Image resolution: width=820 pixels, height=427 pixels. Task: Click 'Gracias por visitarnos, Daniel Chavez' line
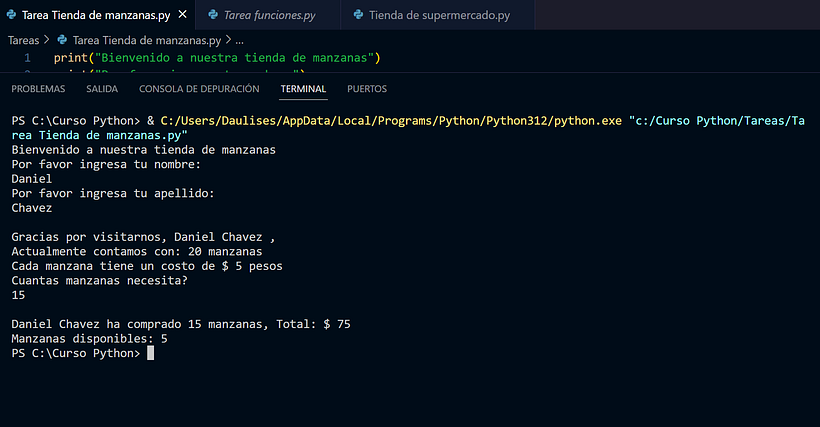tap(143, 237)
